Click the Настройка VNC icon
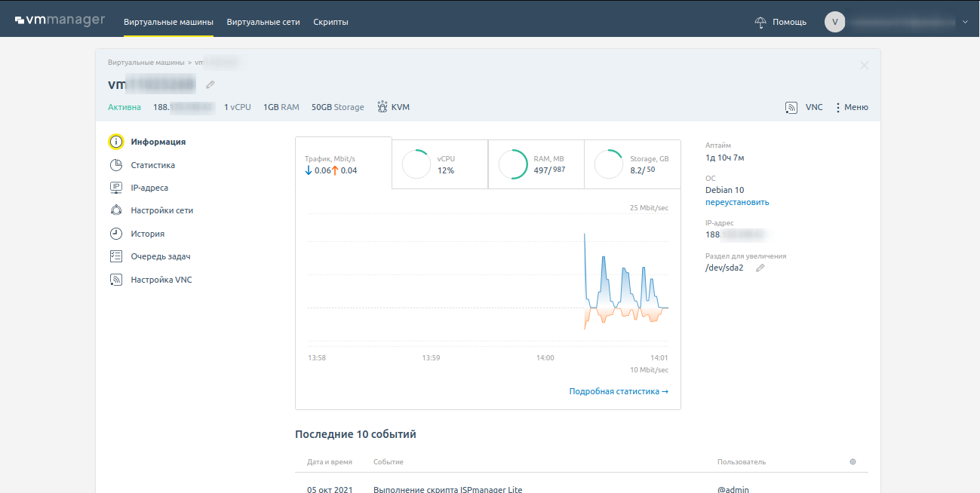This screenshot has width=980, height=493. click(116, 280)
